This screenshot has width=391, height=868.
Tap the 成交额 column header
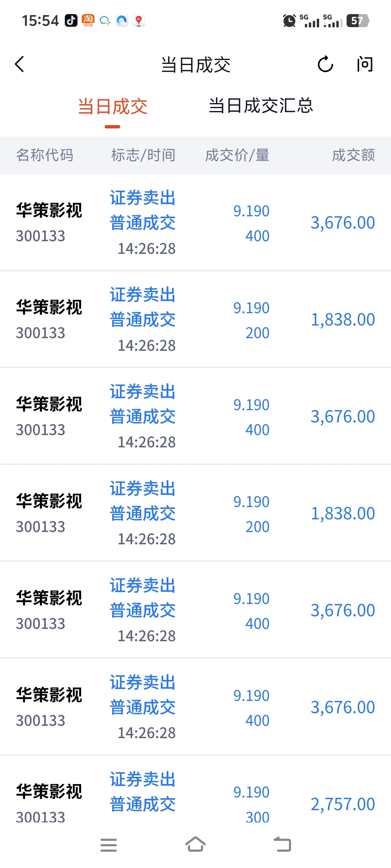pyautogui.click(x=353, y=155)
